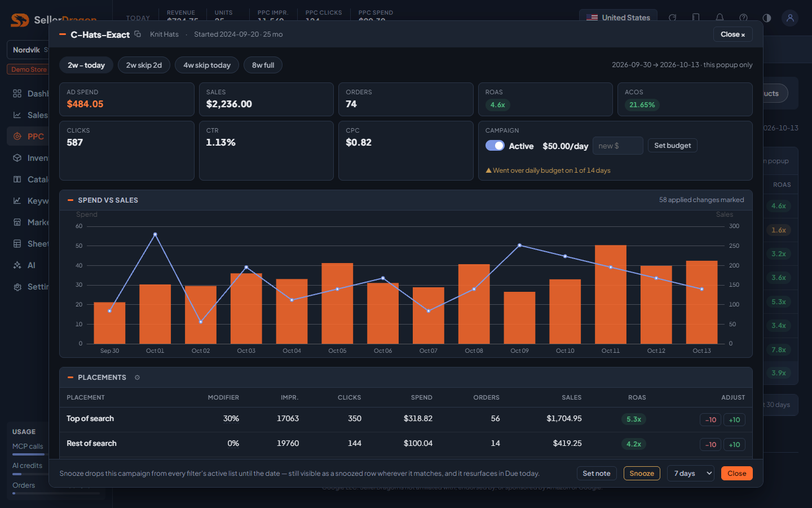
Task: Toggle the dark/light theme contrast icon
Action: pyautogui.click(x=767, y=17)
